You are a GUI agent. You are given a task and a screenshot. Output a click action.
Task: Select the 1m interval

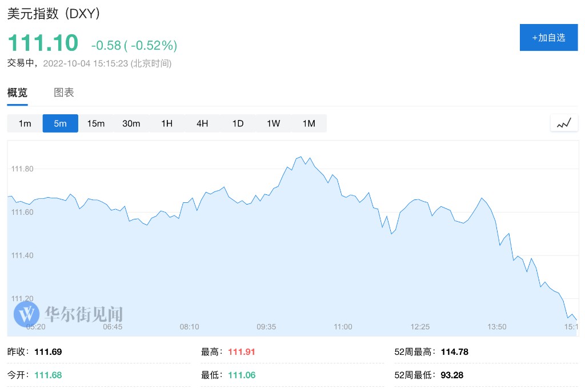25,123
